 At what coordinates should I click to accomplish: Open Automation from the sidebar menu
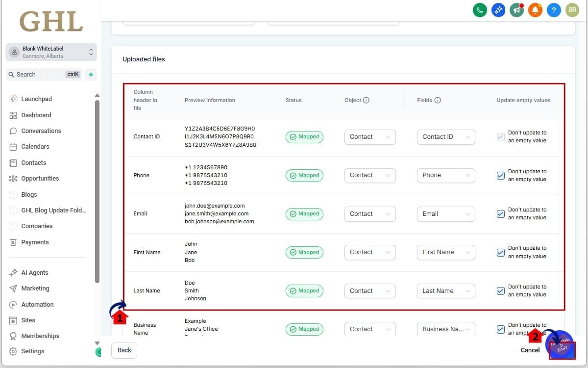(x=37, y=304)
